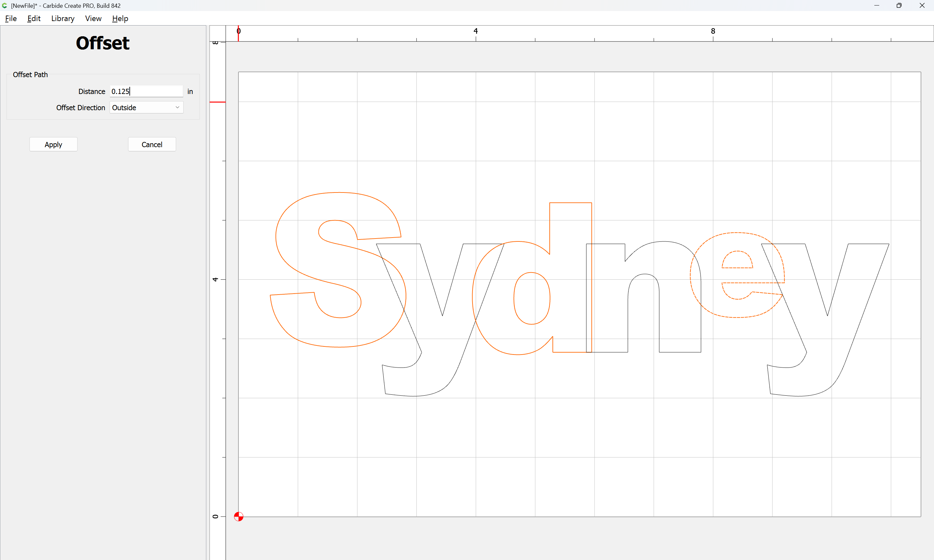Open the File menu
The height and width of the screenshot is (560, 934).
[11, 18]
